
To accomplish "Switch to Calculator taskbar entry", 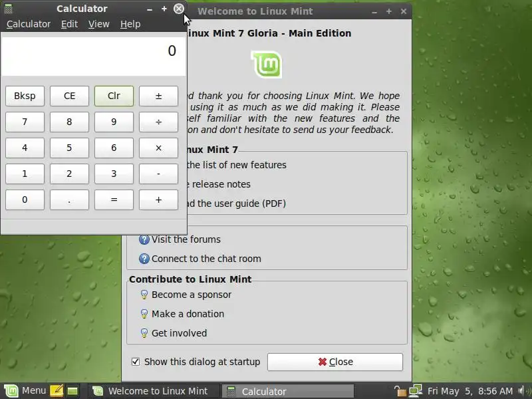I will tap(289, 391).
